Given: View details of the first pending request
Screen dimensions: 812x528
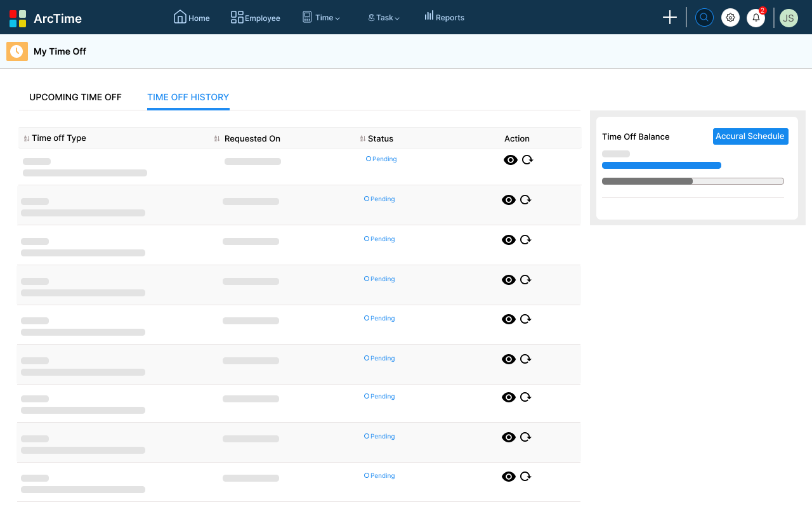Looking at the screenshot, I should (x=511, y=160).
